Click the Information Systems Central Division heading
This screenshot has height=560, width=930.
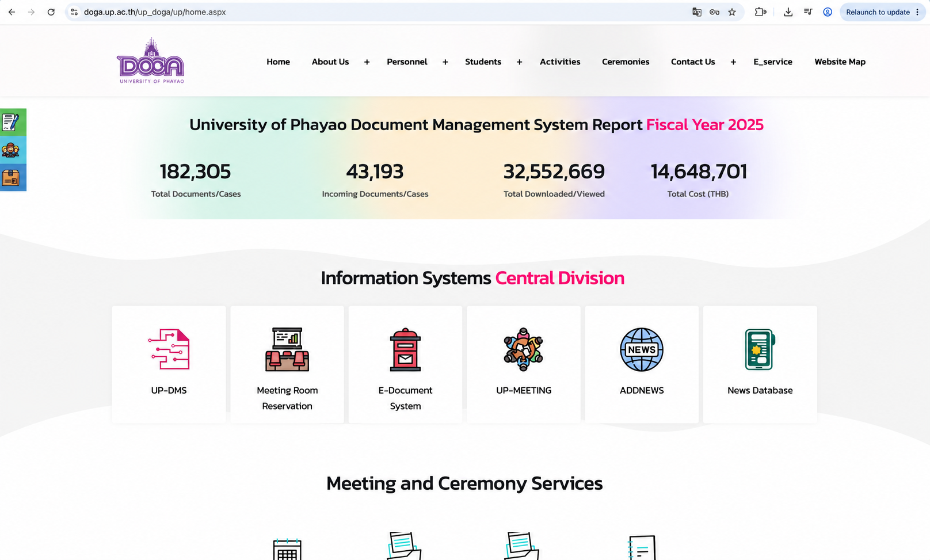(472, 278)
